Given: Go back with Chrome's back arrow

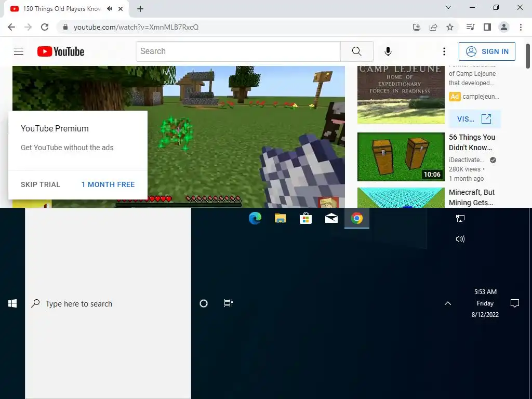Looking at the screenshot, I should pos(11,27).
